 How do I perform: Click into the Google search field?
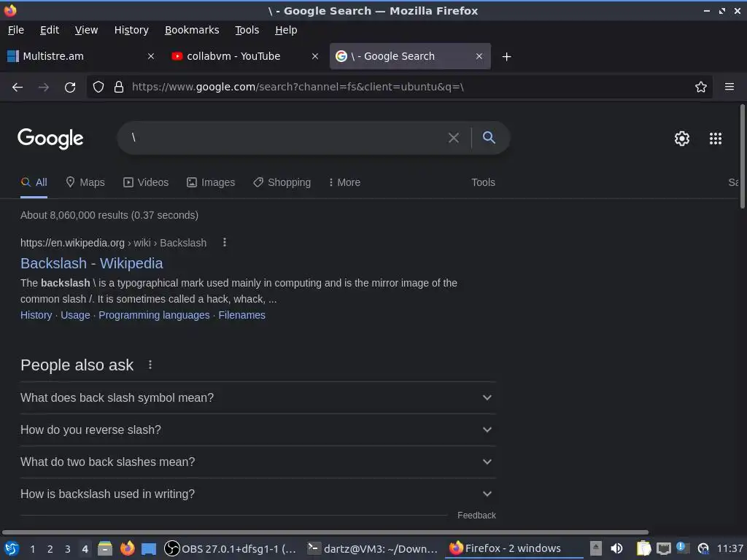[286, 138]
